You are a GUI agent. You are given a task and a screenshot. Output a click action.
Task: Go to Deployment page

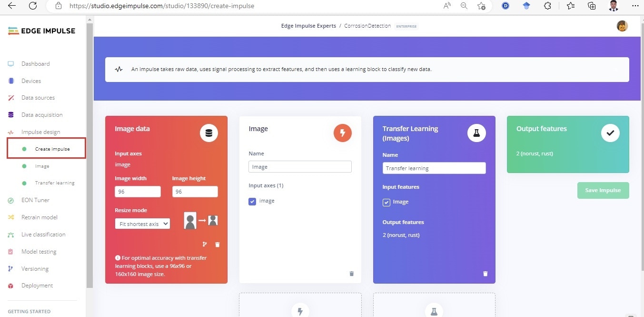(37, 286)
